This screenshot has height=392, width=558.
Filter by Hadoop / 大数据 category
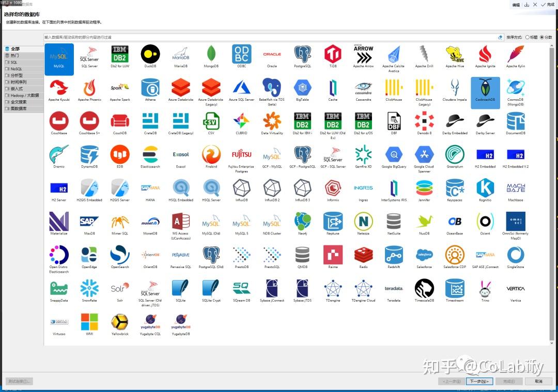(x=23, y=96)
